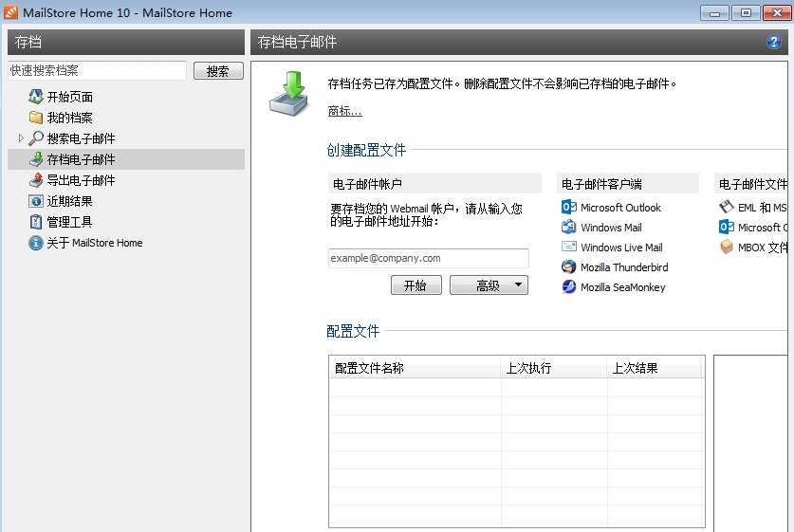Click the Microsoft Outlook client icon
Viewport: 794px width, 532px height.
tap(568, 207)
